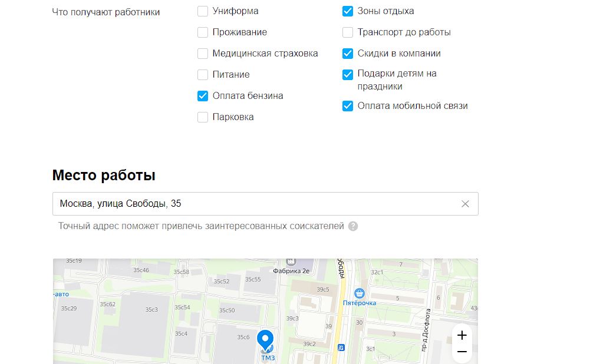Clear the address field with the X icon
600x364 pixels.
tap(465, 204)
